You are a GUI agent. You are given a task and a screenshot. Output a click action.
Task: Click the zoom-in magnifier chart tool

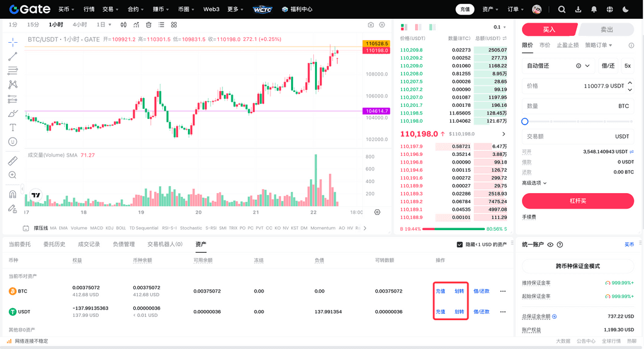pyautogui.click(x=13, y=175)
